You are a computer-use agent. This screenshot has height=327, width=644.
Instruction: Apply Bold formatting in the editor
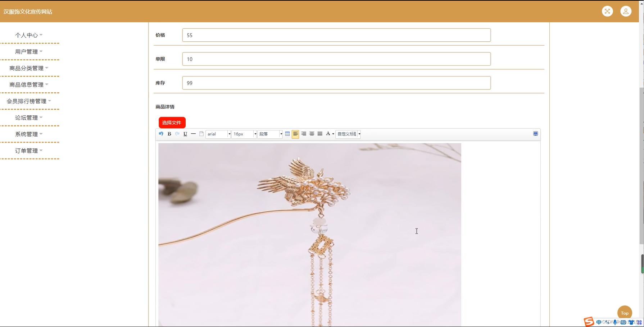click(x=169, y=134)
